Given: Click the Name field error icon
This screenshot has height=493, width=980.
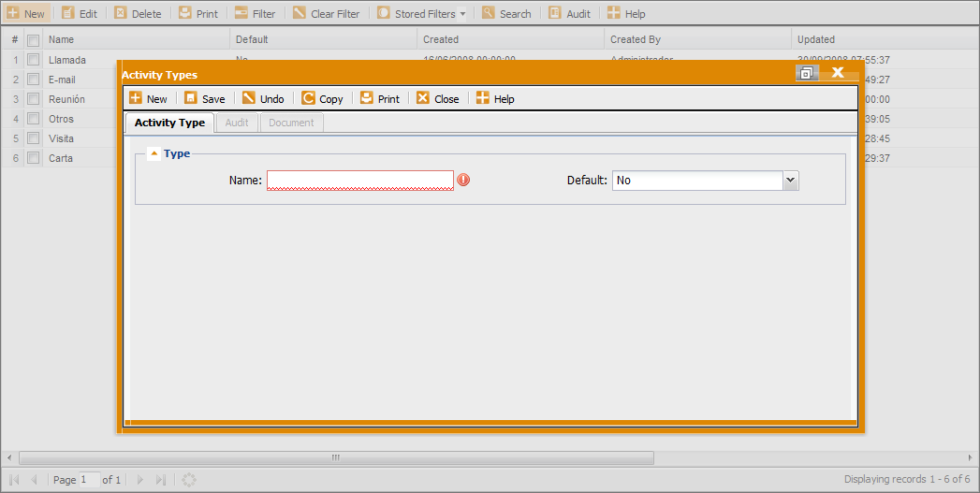Looking at the screenshot, I should pyautogui.click(x=463, y=180).
